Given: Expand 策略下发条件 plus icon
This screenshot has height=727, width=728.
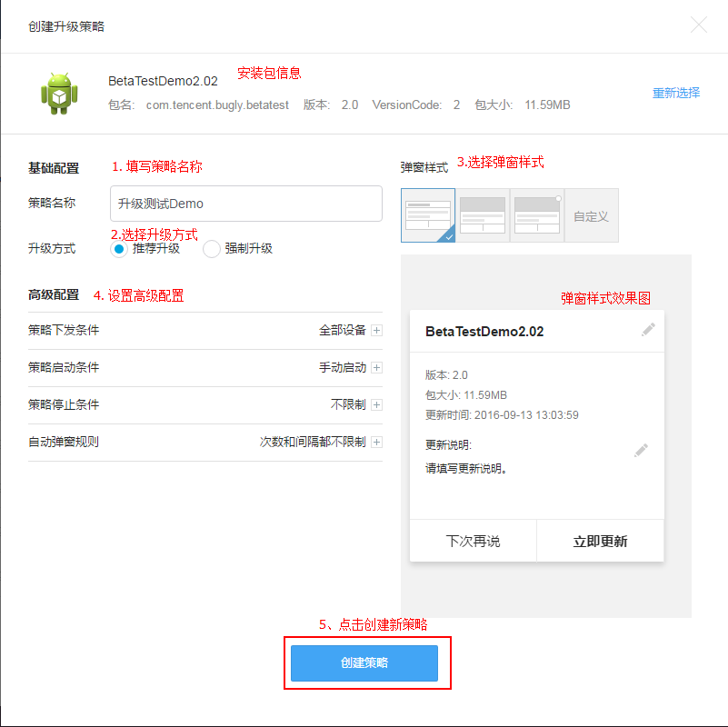Looking at the screenshot, I should pos(376,331).
